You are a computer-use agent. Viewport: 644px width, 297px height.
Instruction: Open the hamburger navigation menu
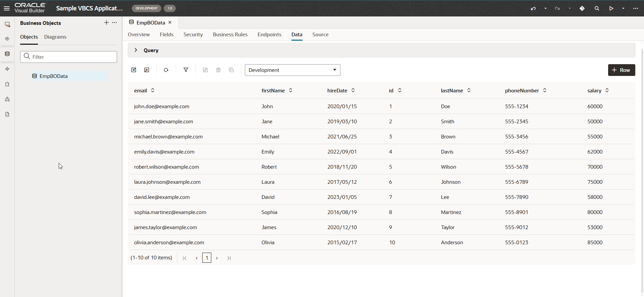(7, 8)
